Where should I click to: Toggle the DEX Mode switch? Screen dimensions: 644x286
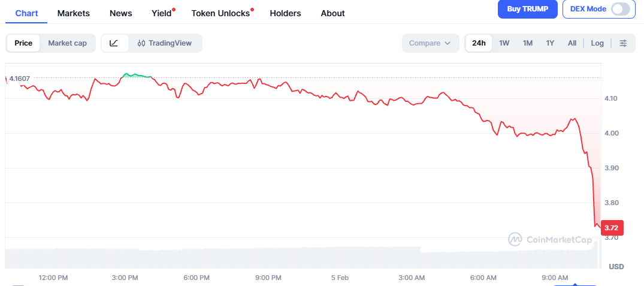621,10
